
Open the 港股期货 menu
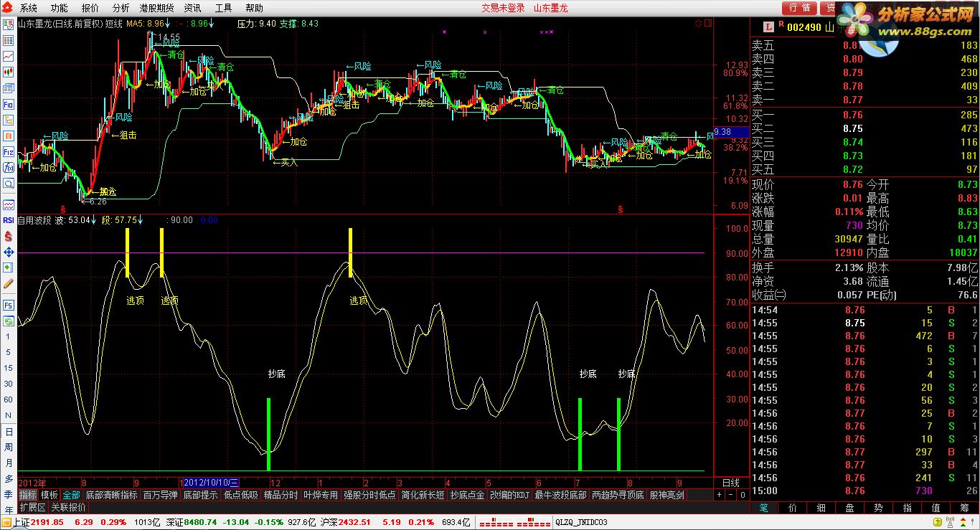point(156,8)
